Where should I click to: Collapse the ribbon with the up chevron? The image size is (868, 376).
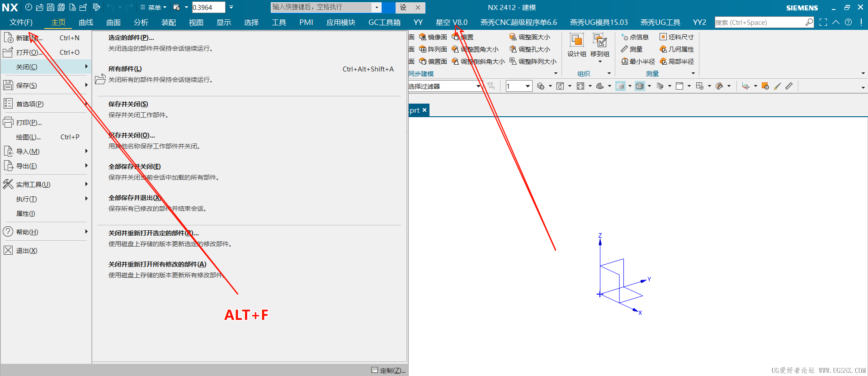tap(836, 22)
